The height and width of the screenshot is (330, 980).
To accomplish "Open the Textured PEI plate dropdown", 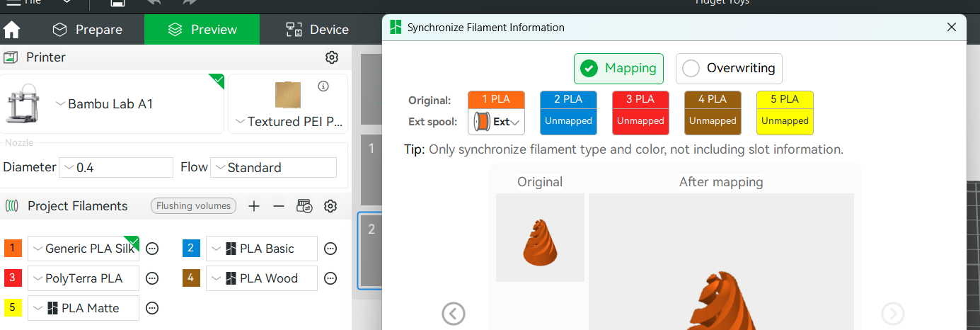I will (289, 122).
